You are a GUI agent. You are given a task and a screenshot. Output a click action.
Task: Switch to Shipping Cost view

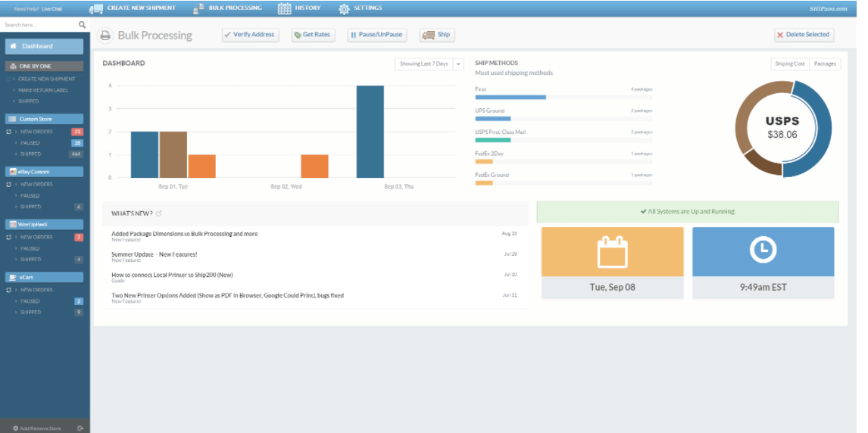(x=790, y=64)
